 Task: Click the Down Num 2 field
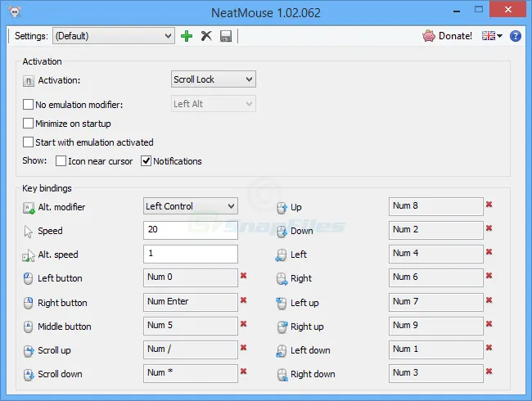point(436,230)
